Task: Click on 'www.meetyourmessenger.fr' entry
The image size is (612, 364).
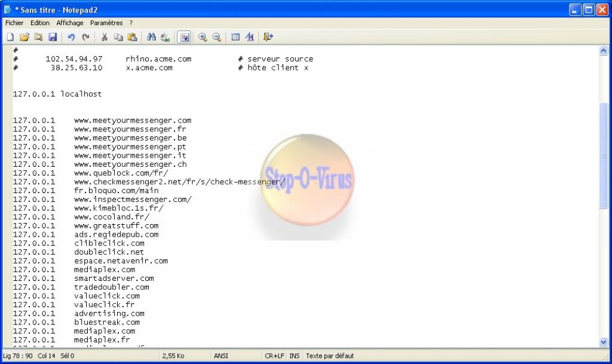Action: pyautogui.click(x=130, y=129)
